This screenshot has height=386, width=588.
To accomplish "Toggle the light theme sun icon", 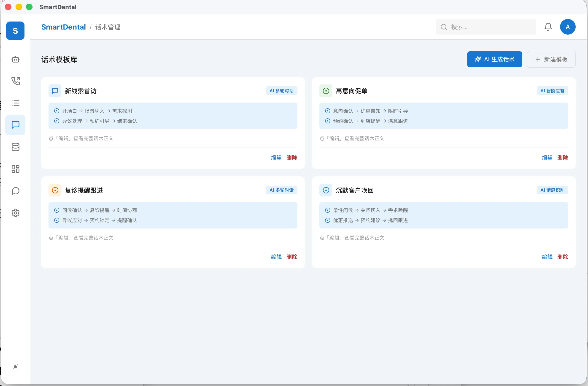I will tap(15, 367).
